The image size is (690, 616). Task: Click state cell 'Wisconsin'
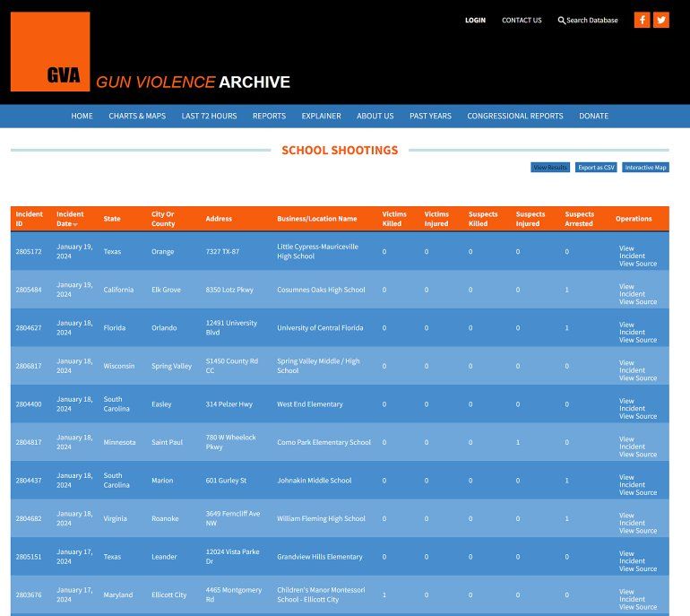coord(119,366)
